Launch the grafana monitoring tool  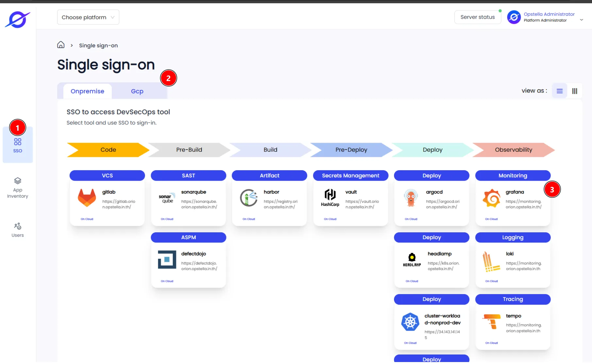click(x=513, y=203)
